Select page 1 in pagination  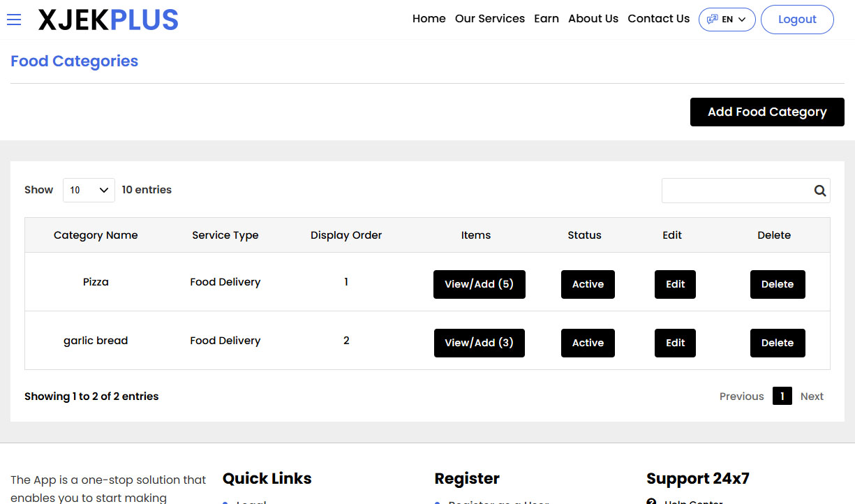(782, 396)
